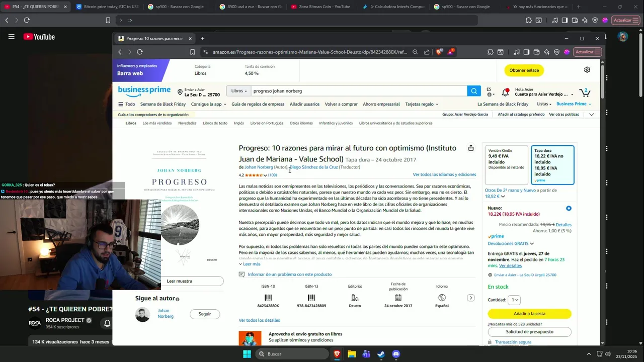
Task: Go back in the Amazon window
Action: [x=120, y=52]
